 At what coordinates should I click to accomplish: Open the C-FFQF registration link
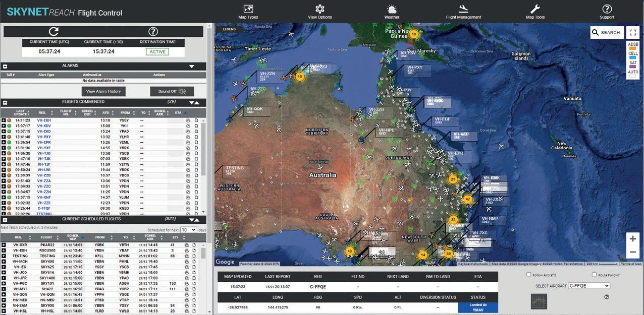coord(44,208)
